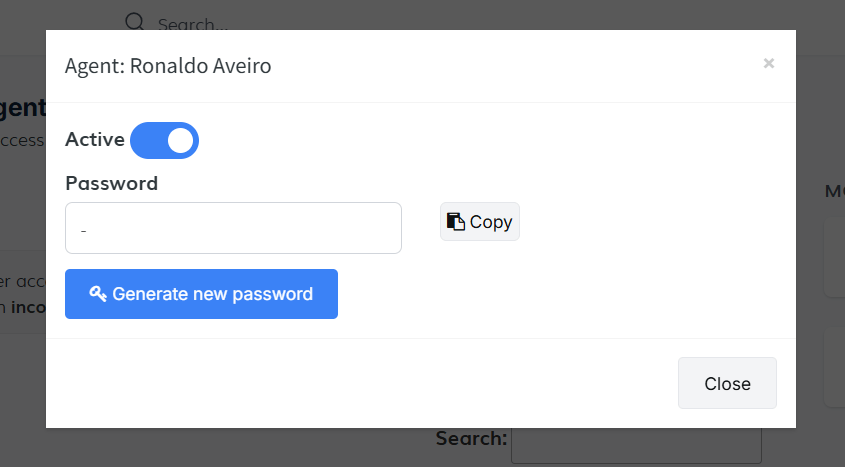Click the Password input field
This screenshot has width=845, height=467.
[233, 228]
